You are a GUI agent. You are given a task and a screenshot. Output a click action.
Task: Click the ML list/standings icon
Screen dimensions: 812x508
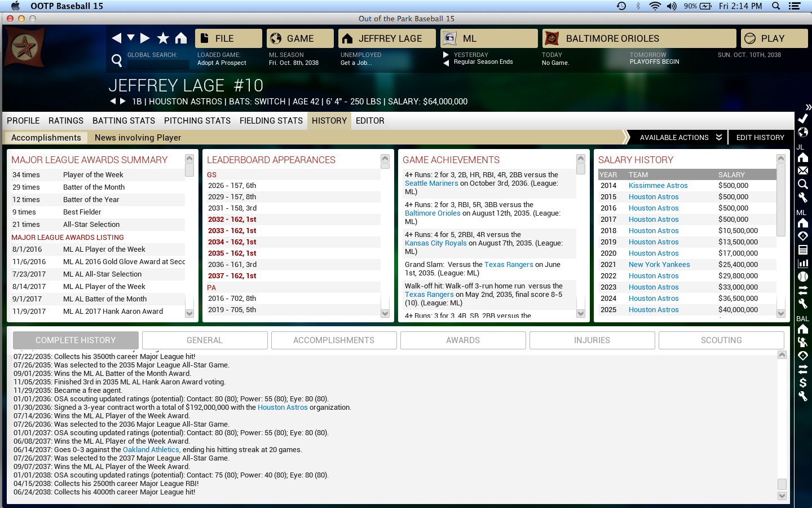click(x=803, y=249)
